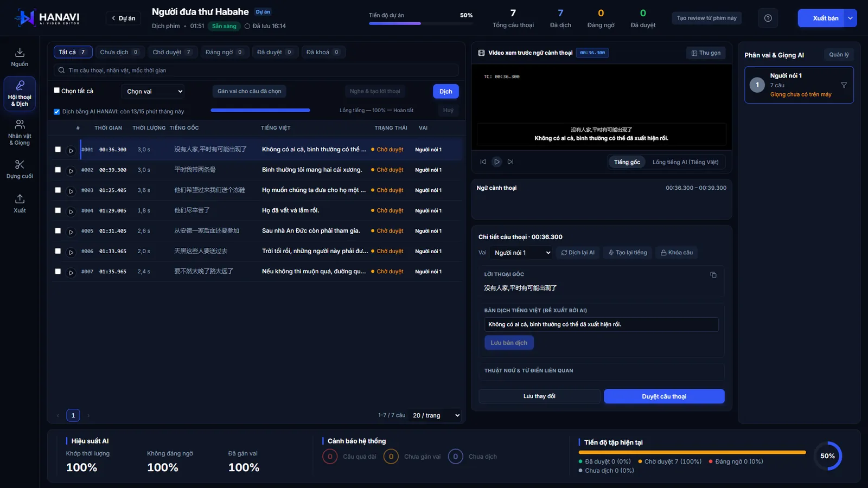Image resolution: width=868 pixels, height=488 pixels.
Task: Tick the Chọn tất cả checkbox
Action: pyautogui.click(x=56, y=91)
